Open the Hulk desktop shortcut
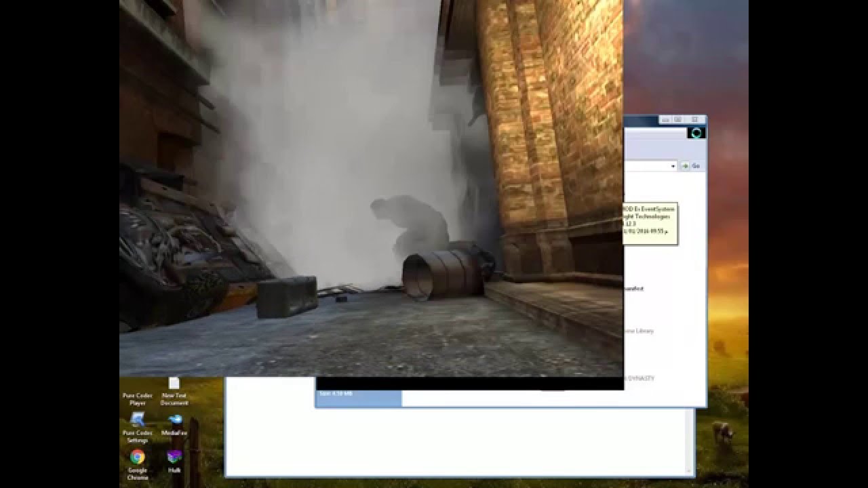 (174, 461)
